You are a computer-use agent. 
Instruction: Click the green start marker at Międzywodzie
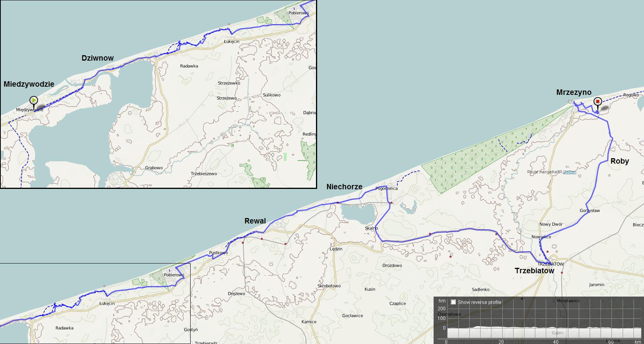[34, 101]
